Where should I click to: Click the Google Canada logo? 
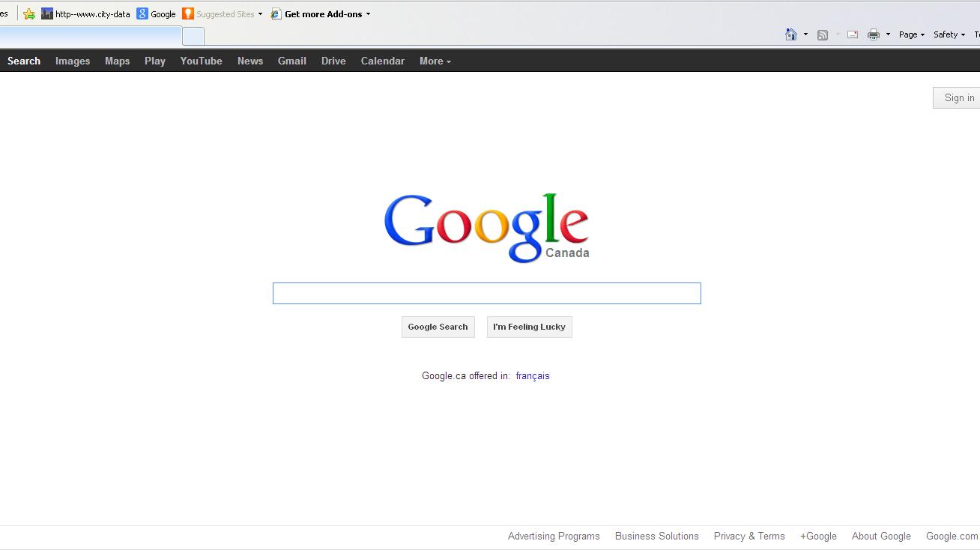(x=487, y=228)
